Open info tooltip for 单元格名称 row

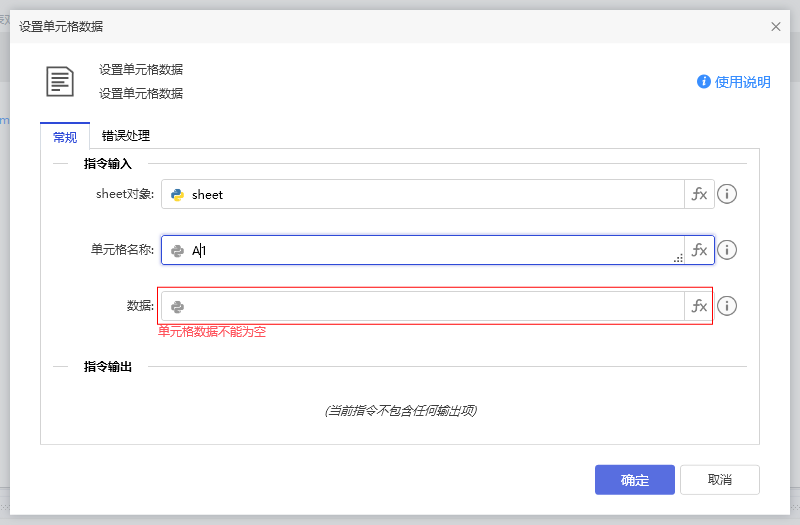coord(727,250)
